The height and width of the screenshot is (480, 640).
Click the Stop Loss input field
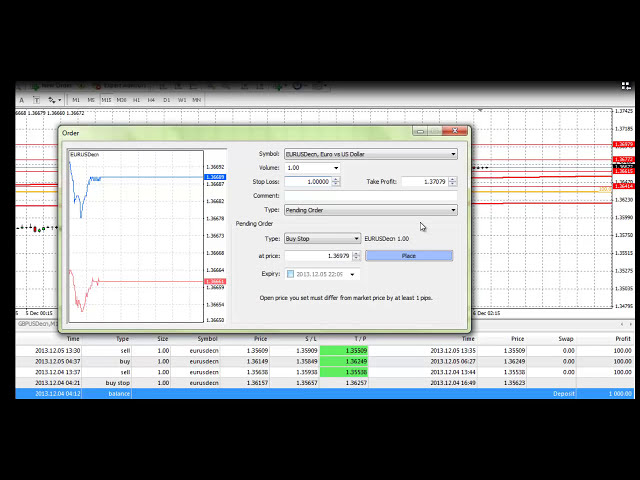(x=308, y=182)
